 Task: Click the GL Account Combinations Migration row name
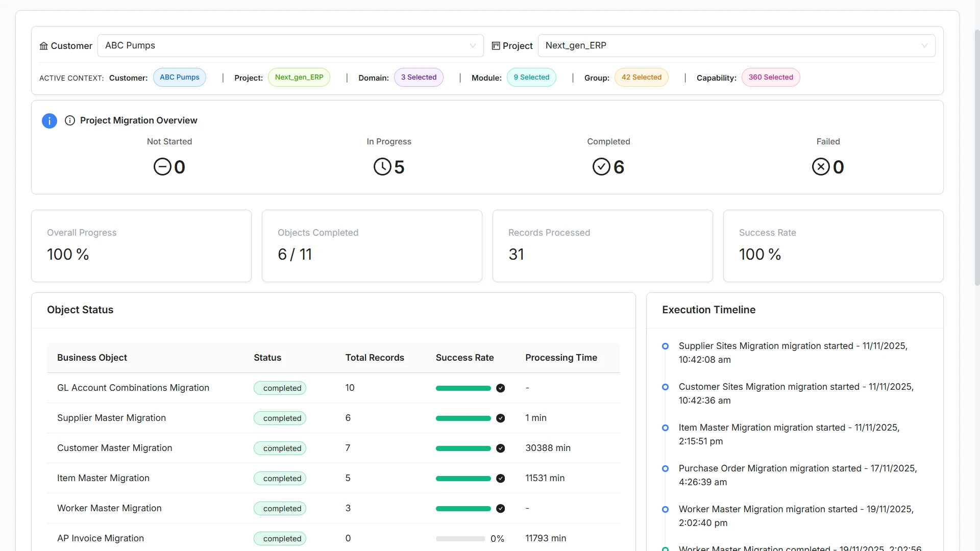[133, 388]
